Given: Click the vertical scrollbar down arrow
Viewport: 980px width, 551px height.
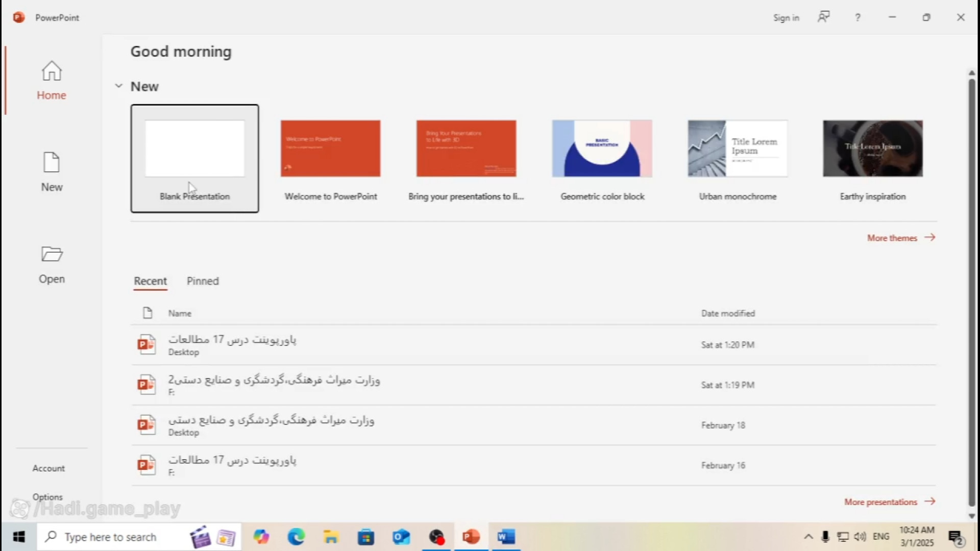Looking at the screenshot, I should click(972, 516).
